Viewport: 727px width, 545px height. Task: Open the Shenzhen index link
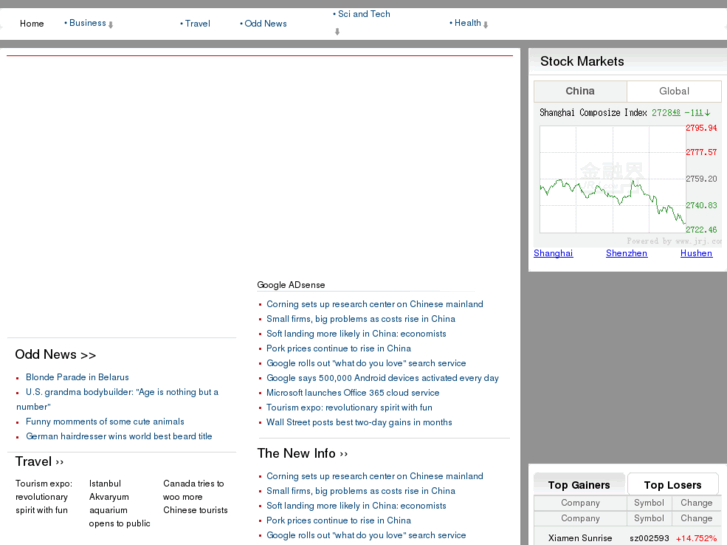[x=626, y=253]
